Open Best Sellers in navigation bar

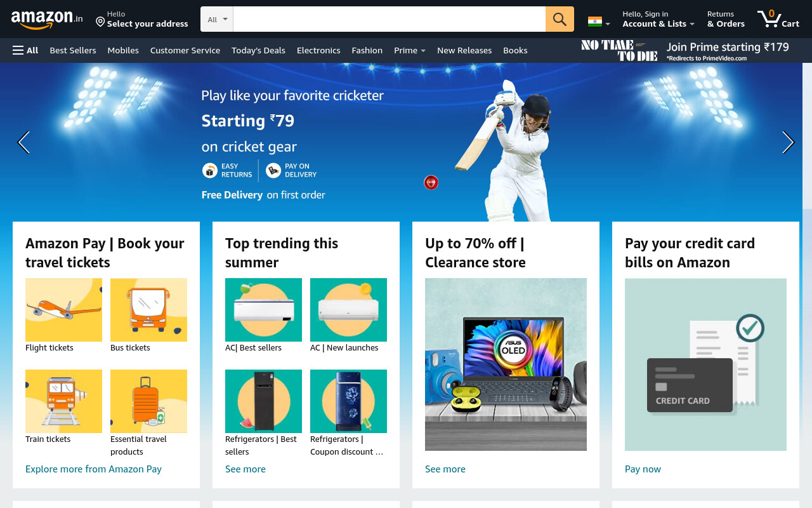coord(73,50)
